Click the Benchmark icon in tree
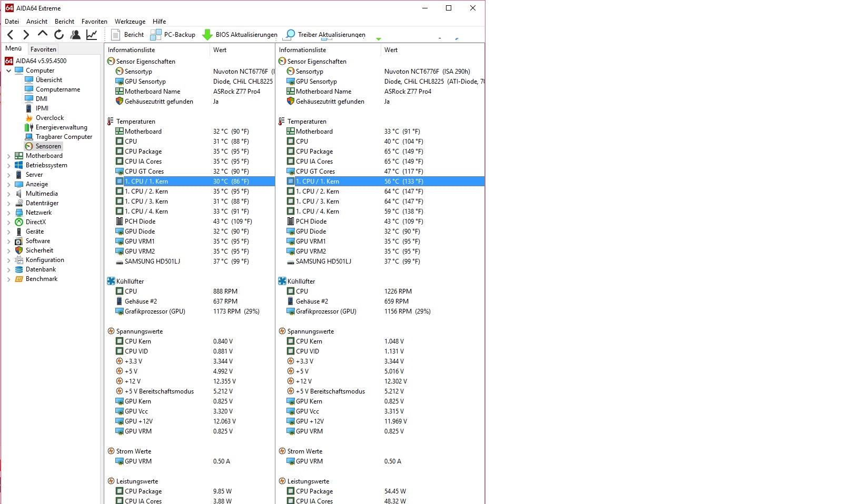Screen dimensions: 862x504 19,279
